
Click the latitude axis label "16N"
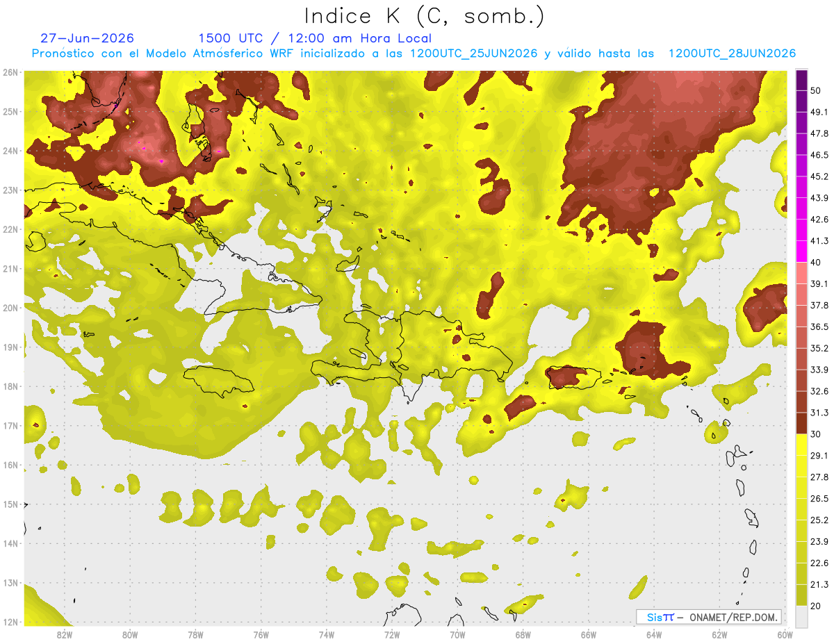point(11,465)
